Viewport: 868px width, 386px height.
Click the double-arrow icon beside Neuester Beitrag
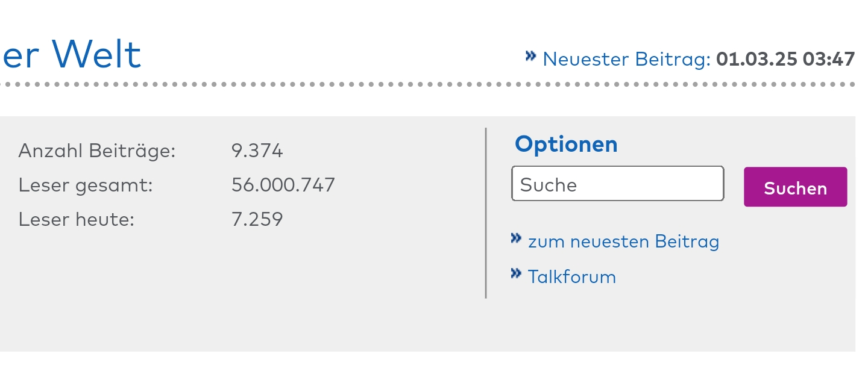(x=530, y=56)
